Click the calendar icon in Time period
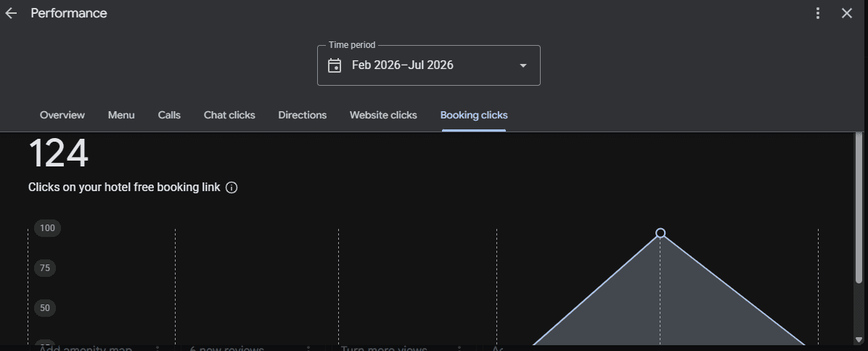This screenshot has width=868, height=351. coord(335,65)
